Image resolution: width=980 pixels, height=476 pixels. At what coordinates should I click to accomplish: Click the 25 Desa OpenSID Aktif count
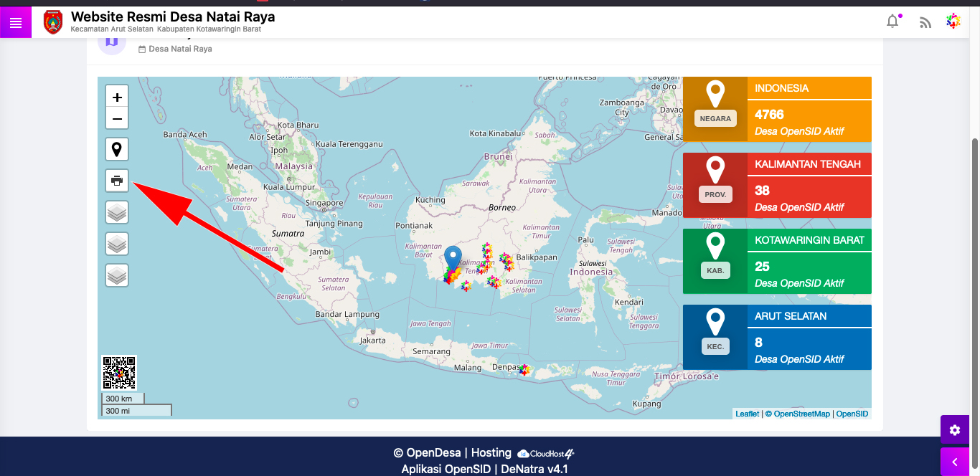click(x=809, y=273)
